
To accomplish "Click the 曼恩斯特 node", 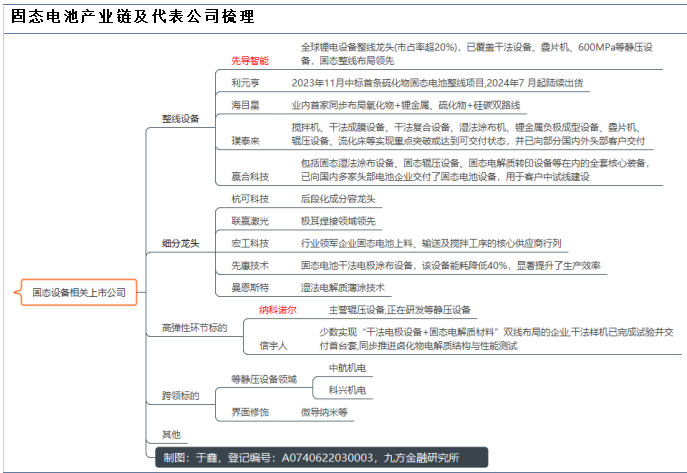I will tap(250, 288).
